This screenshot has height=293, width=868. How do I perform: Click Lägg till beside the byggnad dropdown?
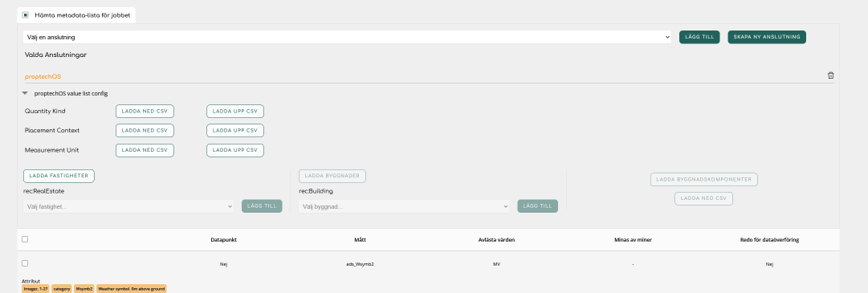click(x=537, y=206)
